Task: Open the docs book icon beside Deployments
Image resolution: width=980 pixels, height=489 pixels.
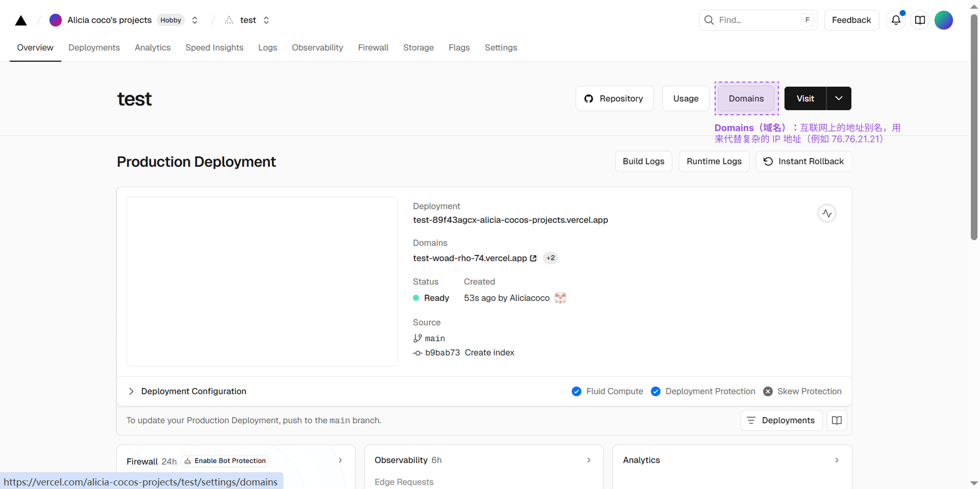Action: [837, 420]
